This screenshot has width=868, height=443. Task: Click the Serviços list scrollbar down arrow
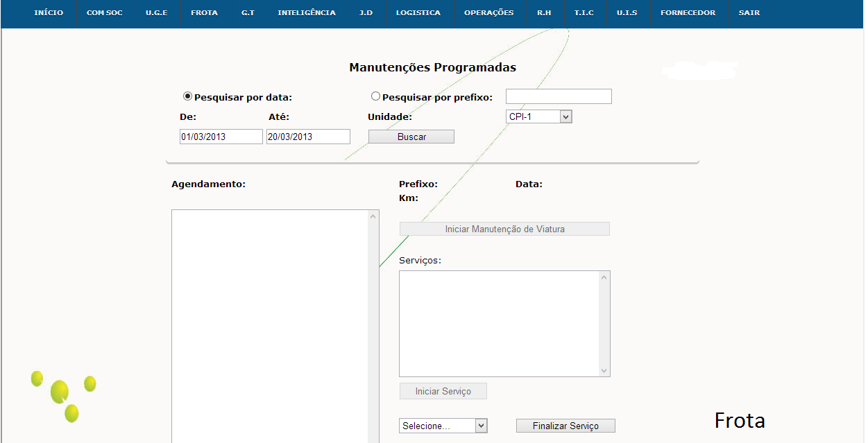click(x=604, y=371)
